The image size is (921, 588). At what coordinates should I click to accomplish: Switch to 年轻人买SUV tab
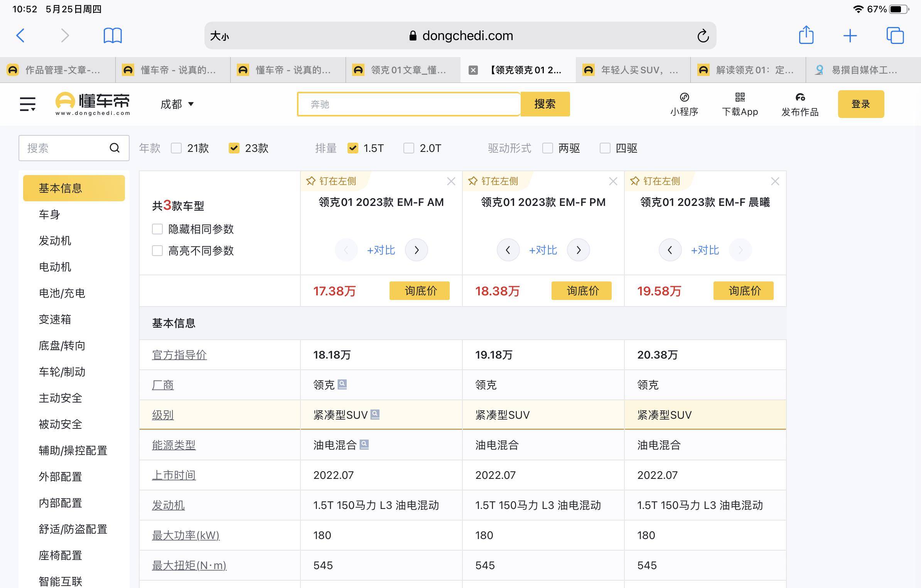(x=633, y=70)
